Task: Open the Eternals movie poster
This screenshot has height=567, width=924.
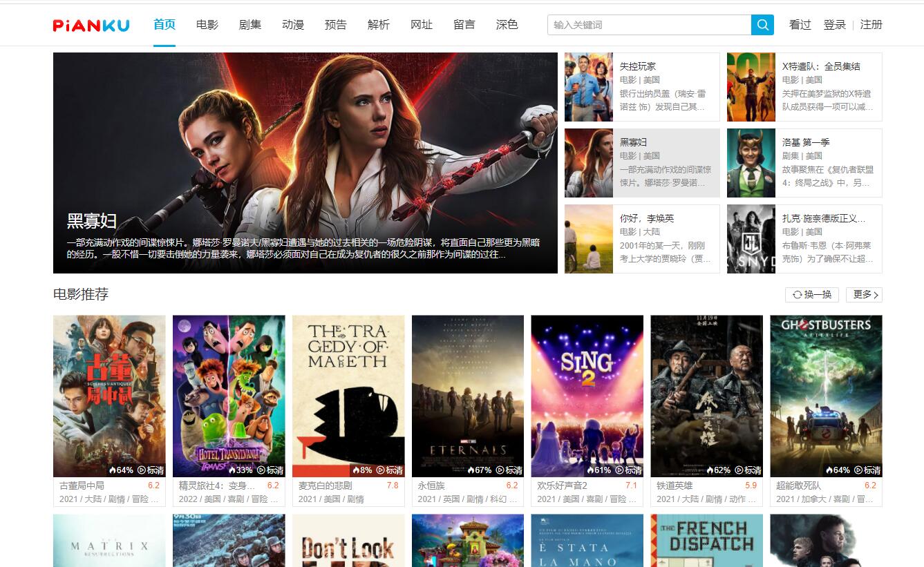Action: coord(468,396)
